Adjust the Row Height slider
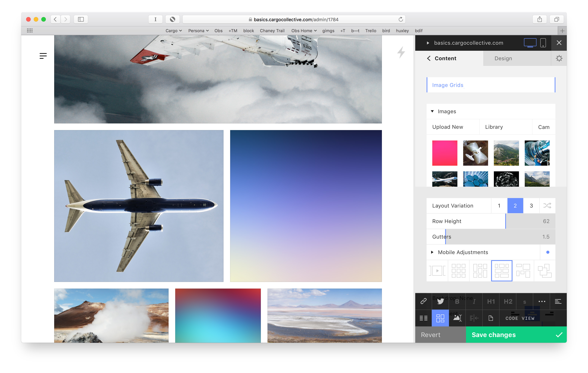Screen dimensions: 588x373 pos(505,221)
